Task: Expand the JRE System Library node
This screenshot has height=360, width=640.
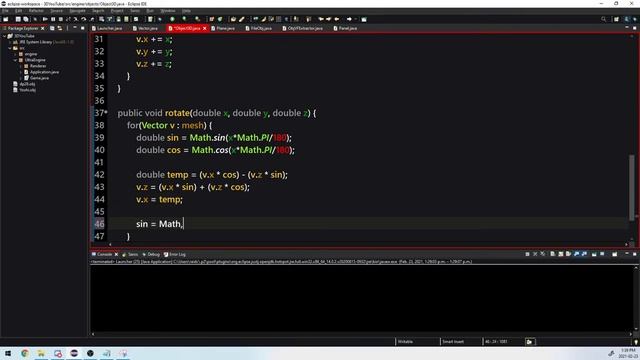Action: pyautogui.click(x=10, y=42)
